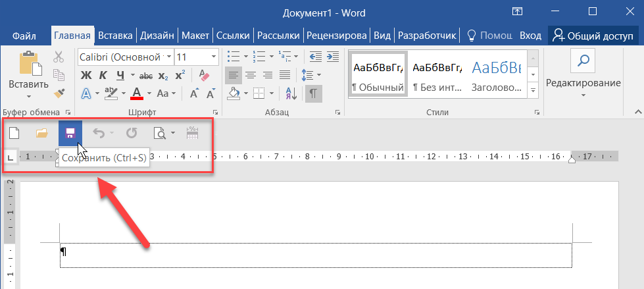644x289 pixels.
Task: Toggle superscript x² formatting
Action: pos(180,75)
